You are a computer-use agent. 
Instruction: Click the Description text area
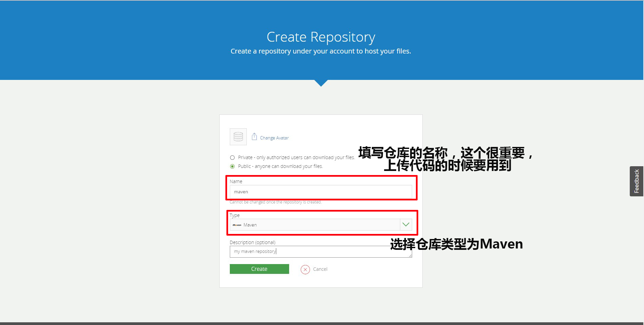coord(321,252)
